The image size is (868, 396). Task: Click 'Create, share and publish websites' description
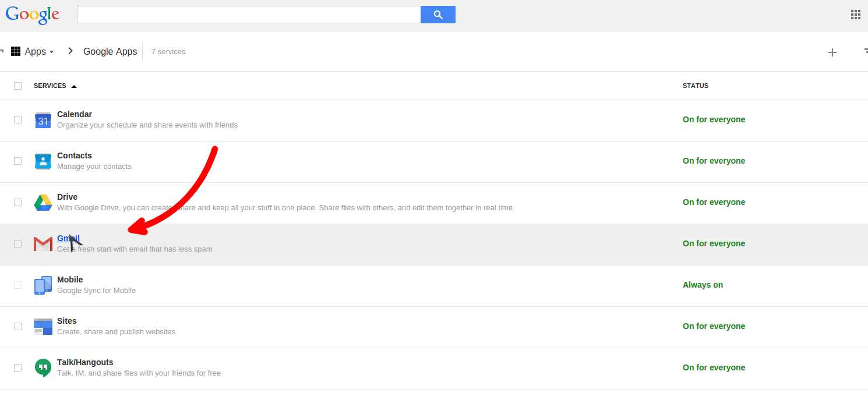pyautogui.click(x=116, y=332)
